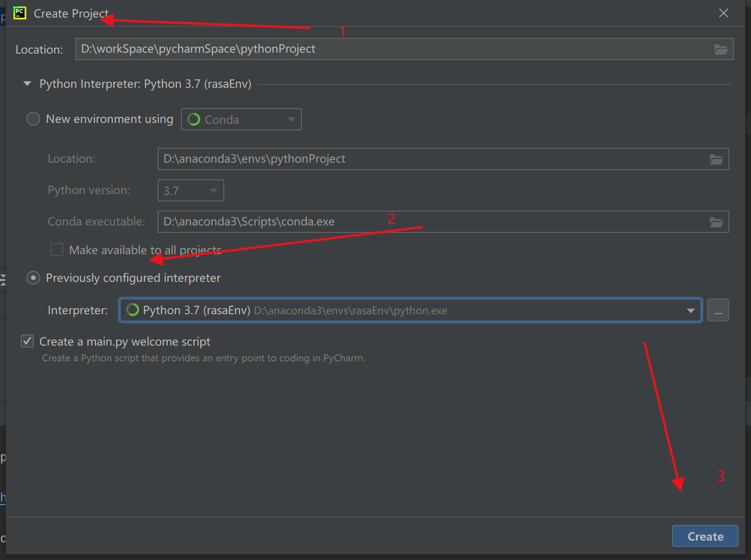The height and width of the screenshot is (560, 751).
Task: Click the Python 3.7 (rasaEnv) interpreter text
Action: tap(197, 310)
